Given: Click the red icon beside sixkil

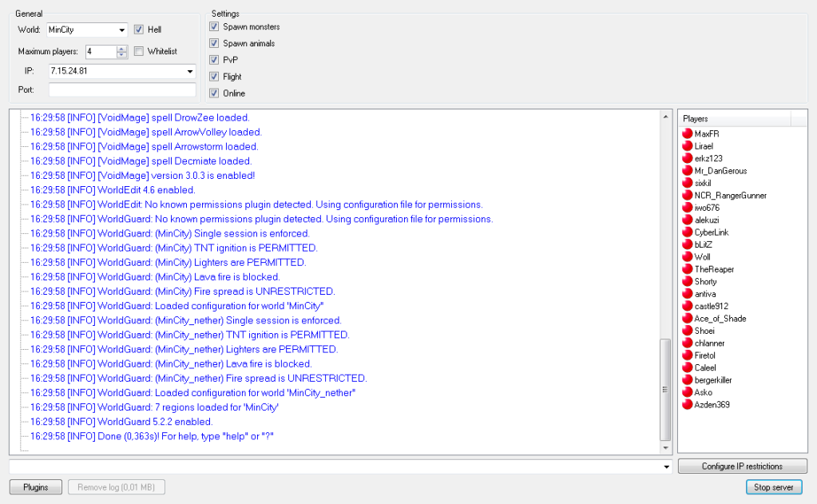Looking at the screenshot, I should click(x=688, y=183).
